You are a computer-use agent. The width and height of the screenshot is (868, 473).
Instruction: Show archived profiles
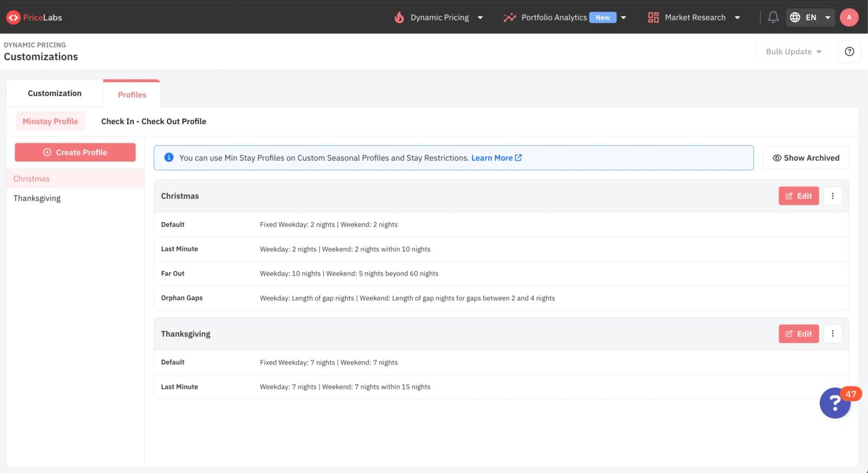click(x=806, y=158)
